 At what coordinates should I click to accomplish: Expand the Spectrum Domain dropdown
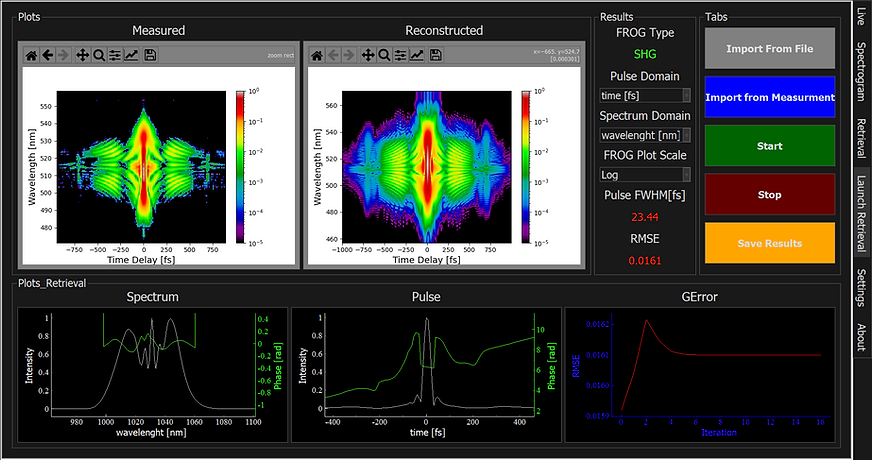[x=644, y=135]
